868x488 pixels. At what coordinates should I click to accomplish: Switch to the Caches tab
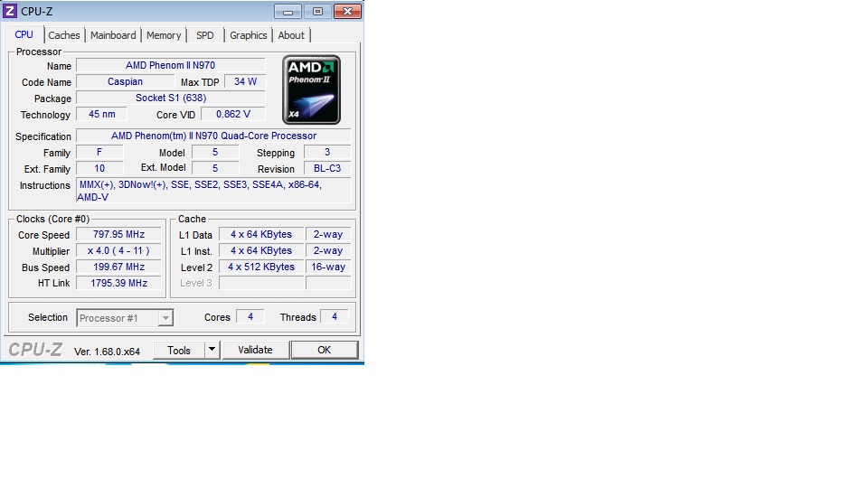click(63, 35)
